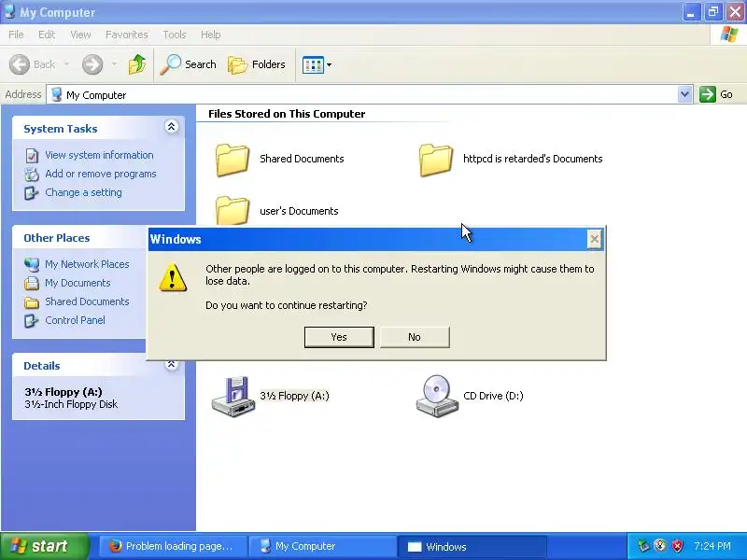Click the first system tray icon
The height and width of the screenshot is (560, 747).
pyautogui.click(x=643, y=546)
